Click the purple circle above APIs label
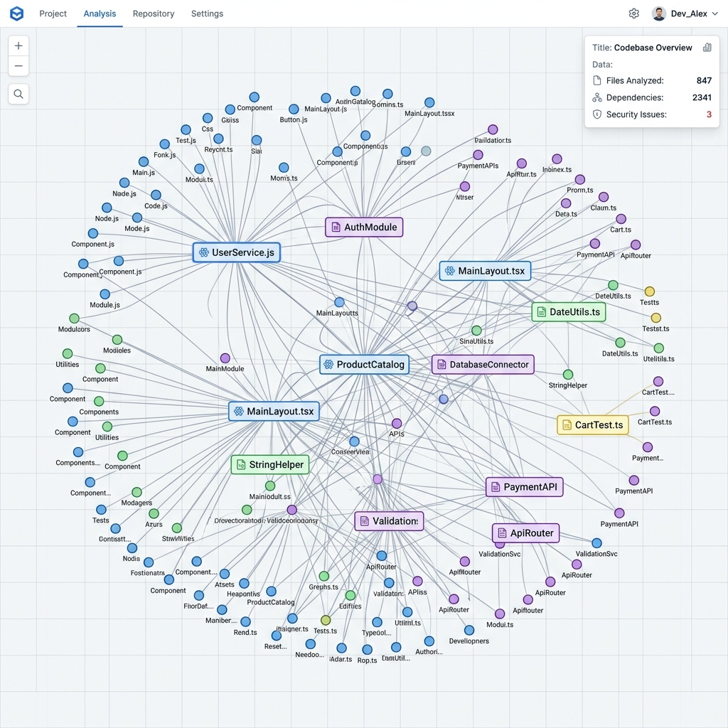Screen dimensions: 728x728 (x=397, y=424)
